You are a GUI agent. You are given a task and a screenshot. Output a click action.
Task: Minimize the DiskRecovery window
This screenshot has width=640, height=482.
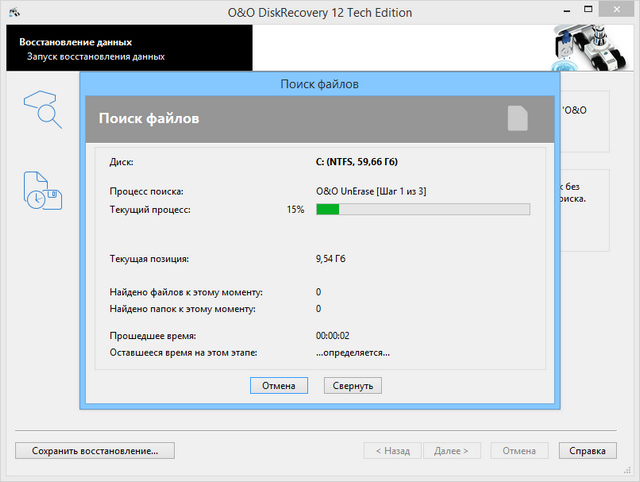point(567,11)
